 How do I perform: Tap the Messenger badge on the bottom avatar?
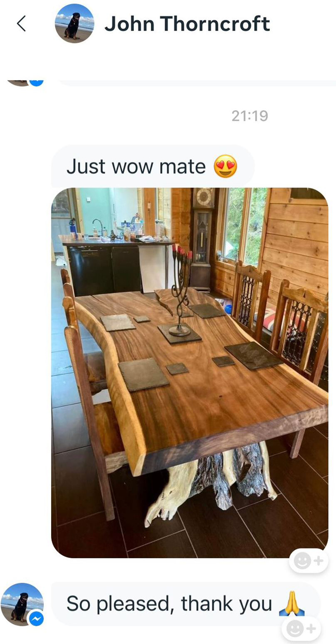pyautogui.click(x=36, y=618)
